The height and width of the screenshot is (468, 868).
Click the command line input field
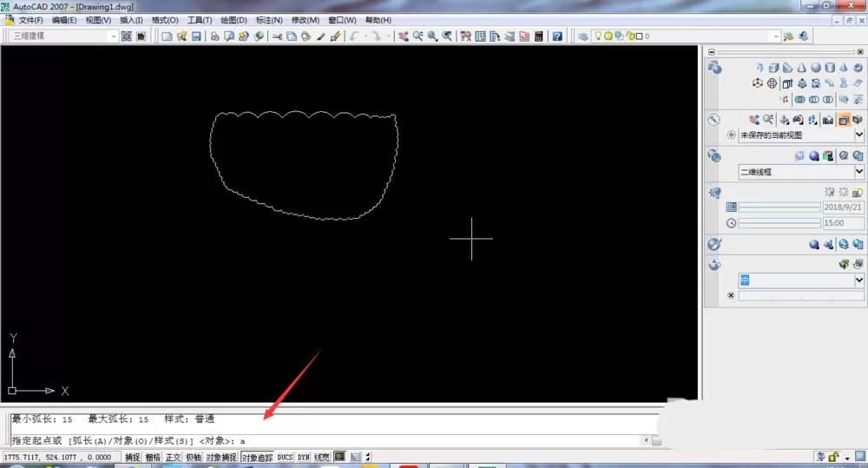[326, 441]
